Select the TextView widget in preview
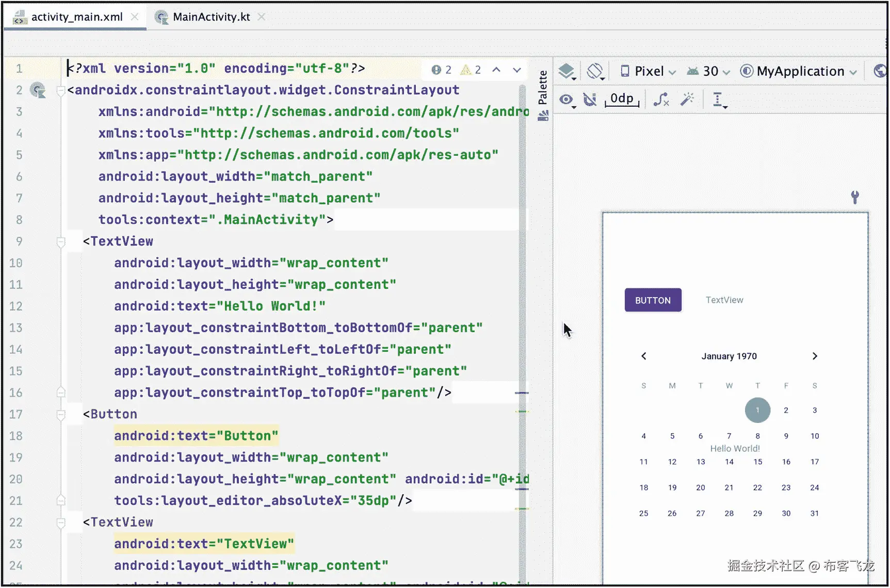 pyautogui.click(x=724, y=300)
